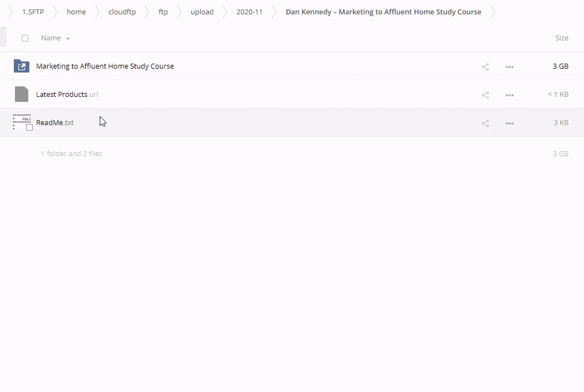Open Marketing to Affluent Home Study Course folder
Viewport: 584px width, 392px height.
(105, 66)
